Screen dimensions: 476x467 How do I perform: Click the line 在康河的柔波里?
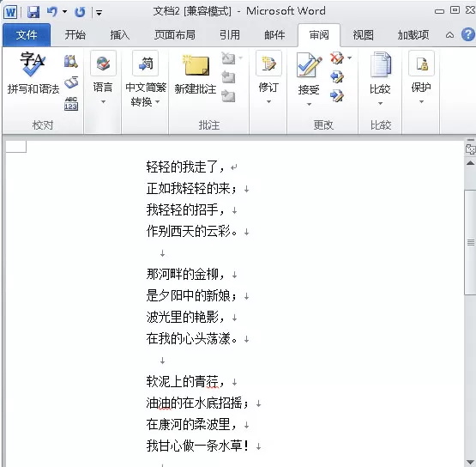[191, 424]
